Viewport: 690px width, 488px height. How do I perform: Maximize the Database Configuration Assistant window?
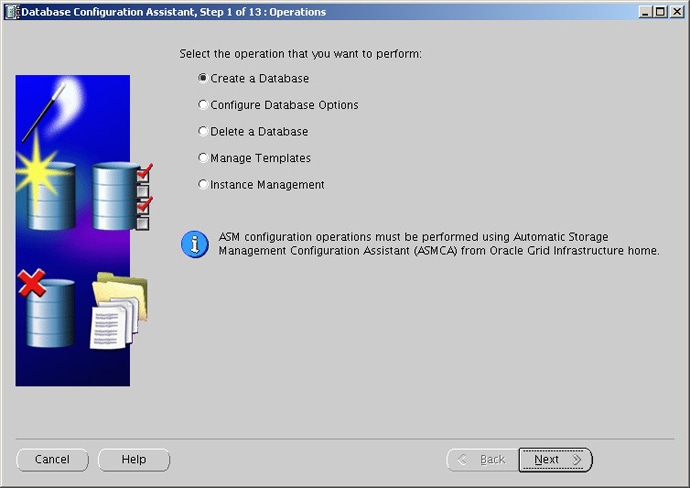click(661, 11)
